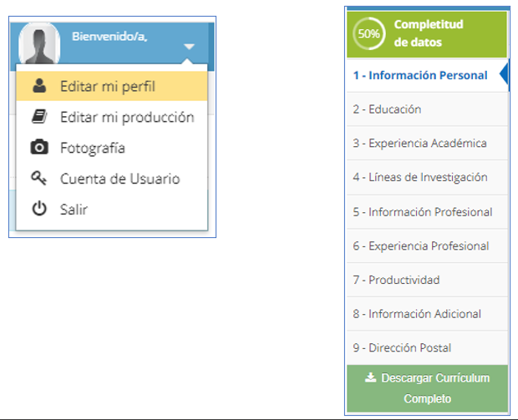Click the key icon for Cuenta de Usuario
Screen dimensions: 518x420
pyautogui.click(x=39, y=179)
